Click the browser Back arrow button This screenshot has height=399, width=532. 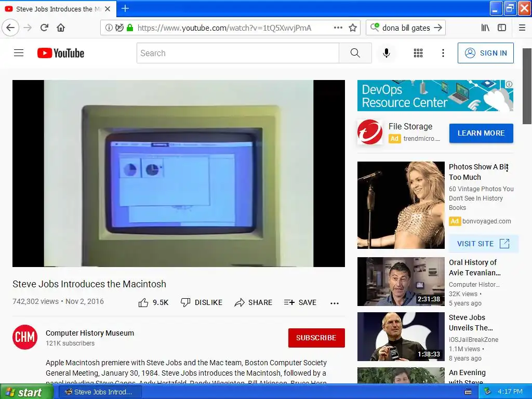[10, 28]
